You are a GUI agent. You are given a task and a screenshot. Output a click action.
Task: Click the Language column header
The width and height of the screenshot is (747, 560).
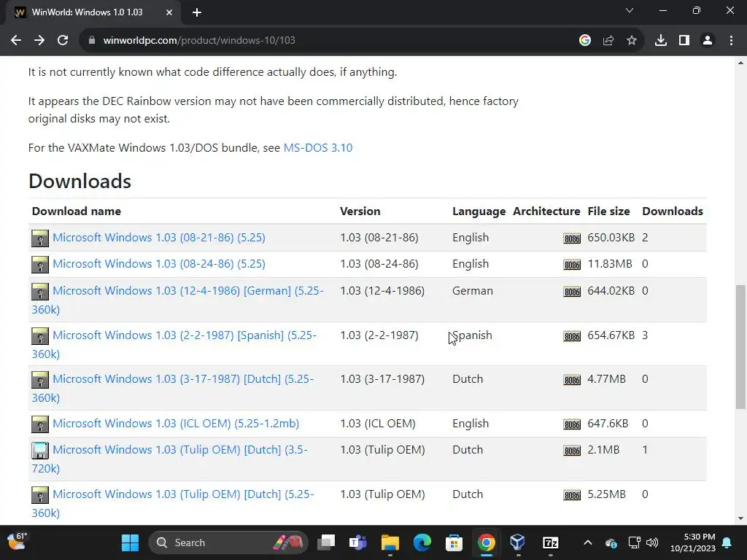(479, 211)
